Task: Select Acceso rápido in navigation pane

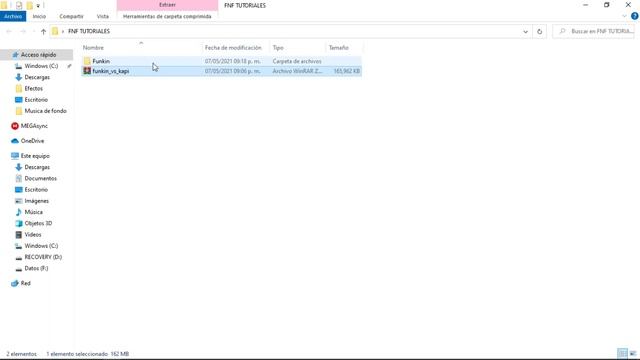Action: (x=38, y=55)
